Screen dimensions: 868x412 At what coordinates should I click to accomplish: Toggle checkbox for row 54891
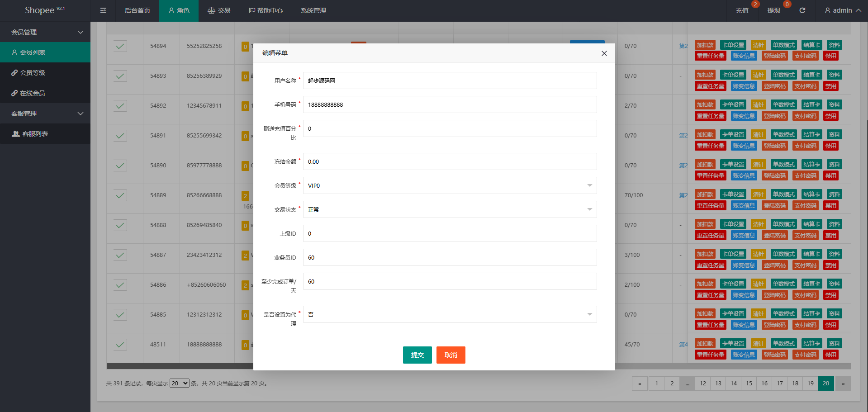click(x=120, y=136)
